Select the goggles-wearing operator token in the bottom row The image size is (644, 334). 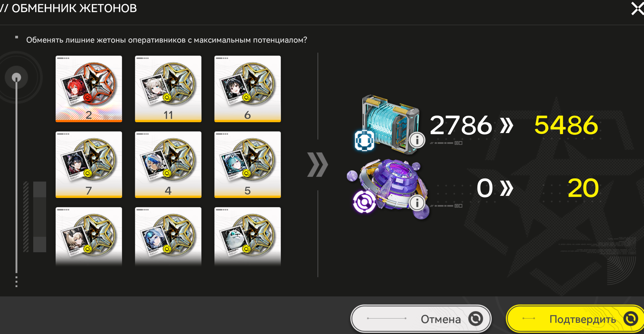point(168,237)
